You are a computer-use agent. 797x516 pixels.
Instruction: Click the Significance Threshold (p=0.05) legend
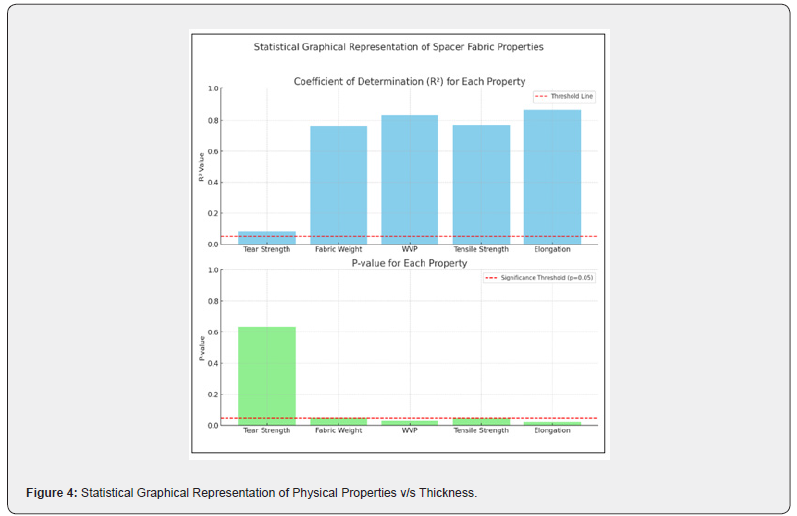click(x=540, y=278)
